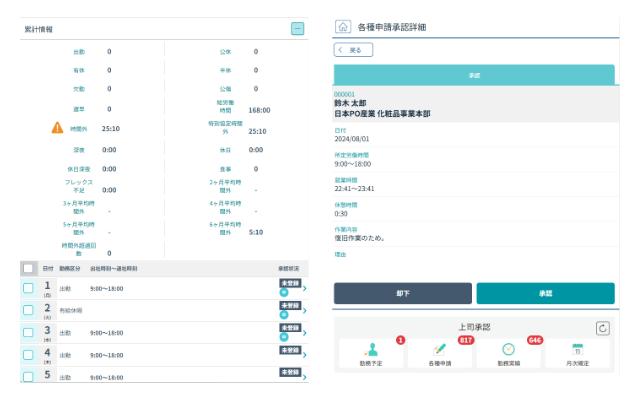Click the 未登録 status badge on day 2
640x400 pixels.
click(290, 305)
